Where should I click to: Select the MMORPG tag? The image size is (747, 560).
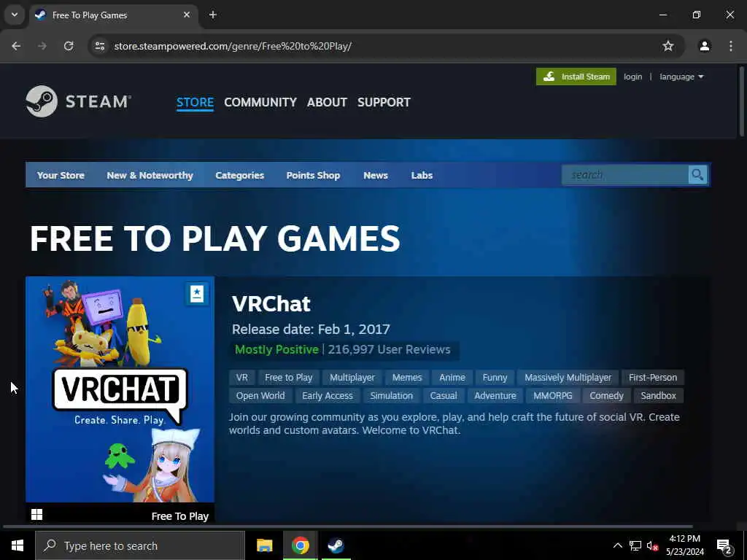(553, 395)
